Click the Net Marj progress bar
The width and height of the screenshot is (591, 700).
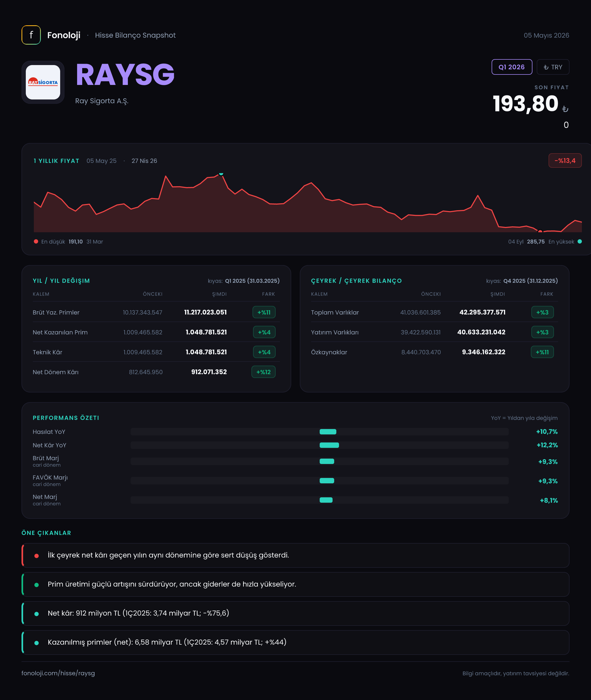click(x=320, y=500)
